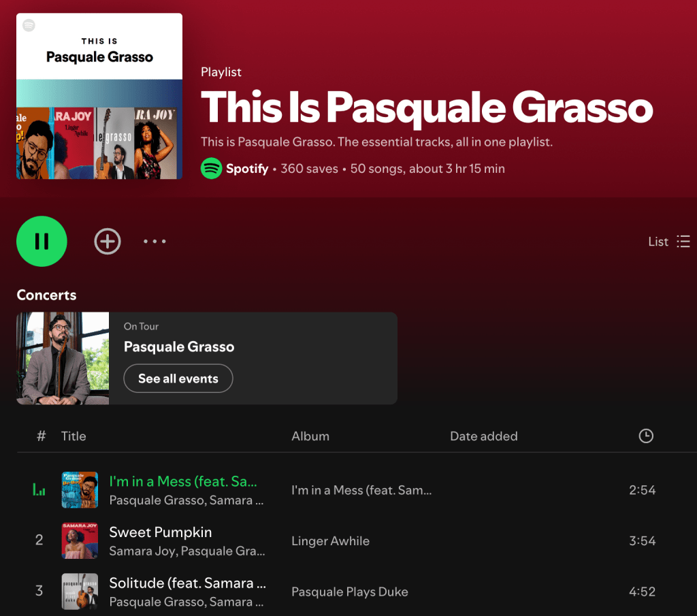The width and height of the screenshot is (697, 616).
Task: Click the Spotify logo beside owner name
Action: point(211,168)
